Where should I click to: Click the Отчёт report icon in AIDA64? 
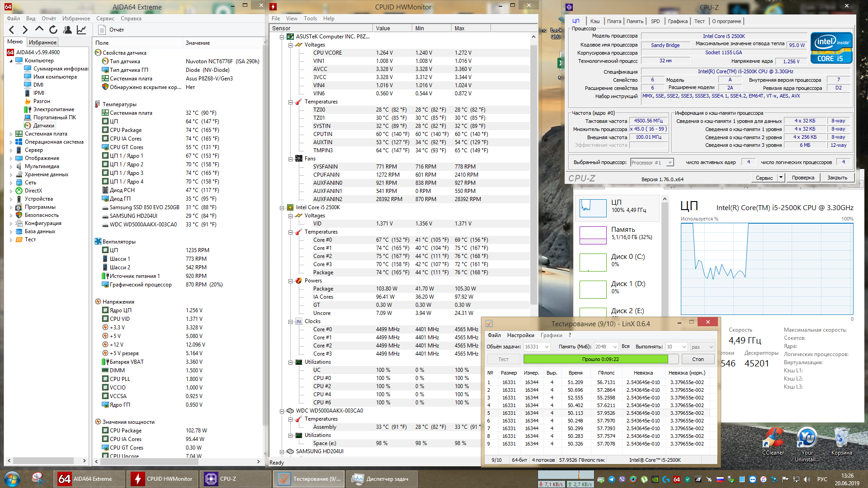(x=102, y=30)
